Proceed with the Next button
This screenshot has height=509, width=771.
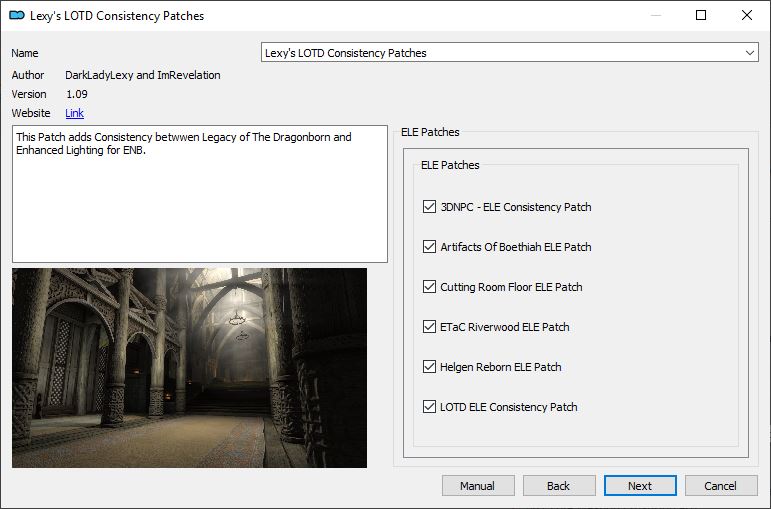pyautogui.click(x=640, y=486)
